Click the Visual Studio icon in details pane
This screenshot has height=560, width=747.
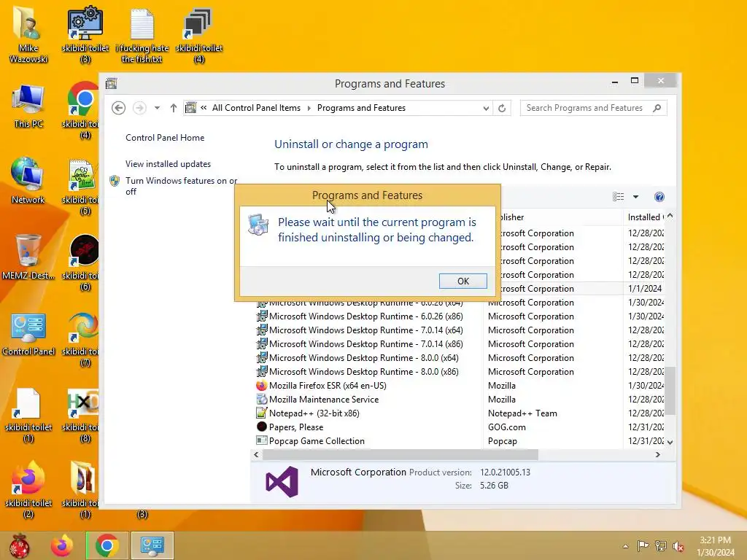(x=282, y=482)
